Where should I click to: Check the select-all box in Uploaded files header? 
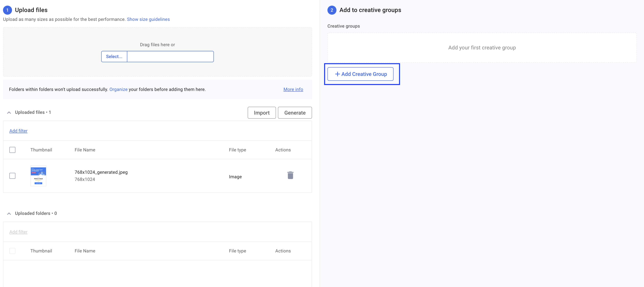12,150
